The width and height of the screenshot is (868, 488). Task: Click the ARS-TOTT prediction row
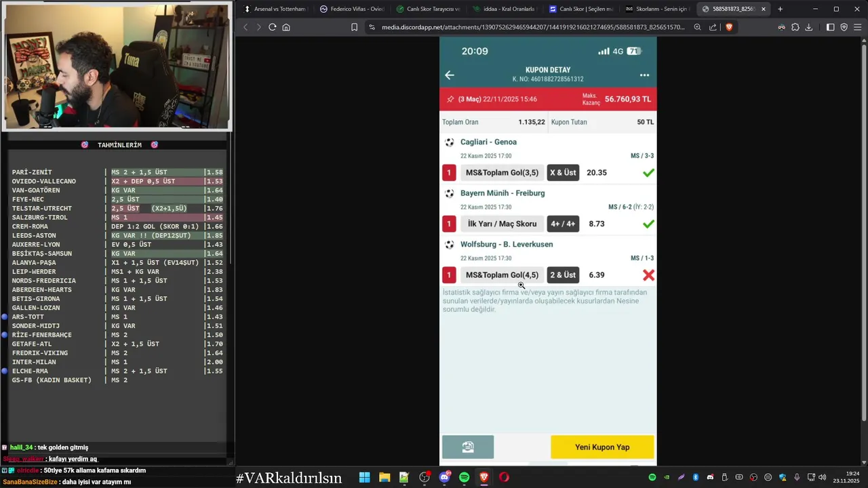pos(117,317)
